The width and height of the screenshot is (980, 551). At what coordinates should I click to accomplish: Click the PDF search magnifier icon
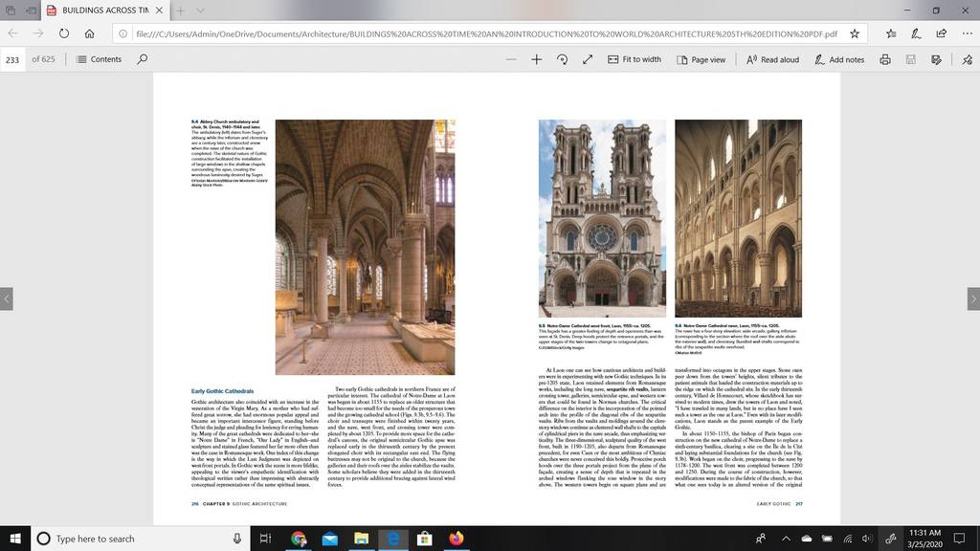(143, 59)
